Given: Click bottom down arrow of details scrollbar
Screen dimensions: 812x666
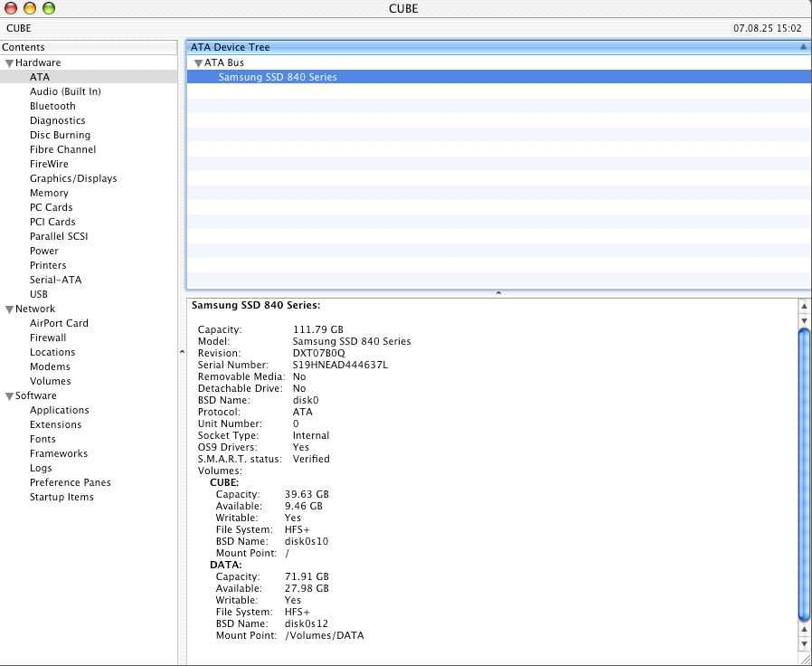Looking at the screenshot, I should (804, 643).
